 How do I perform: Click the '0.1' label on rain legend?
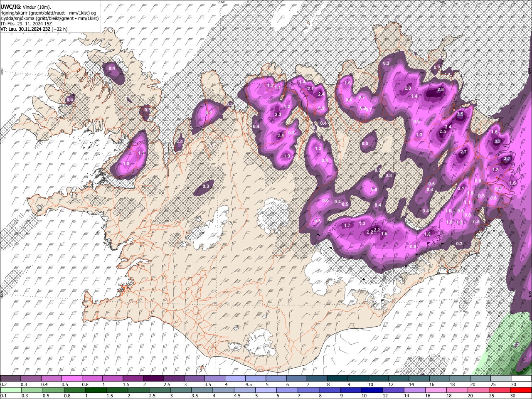tap(3, 396)
